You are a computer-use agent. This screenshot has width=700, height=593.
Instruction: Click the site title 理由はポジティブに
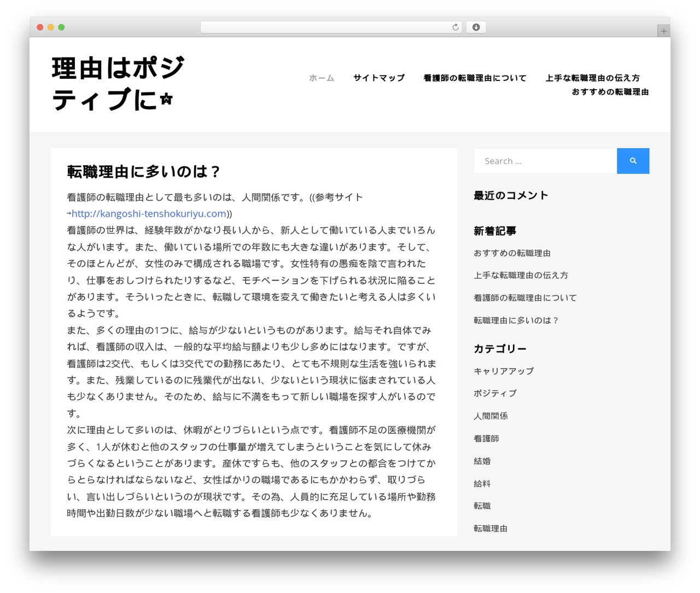click(119, 84)
